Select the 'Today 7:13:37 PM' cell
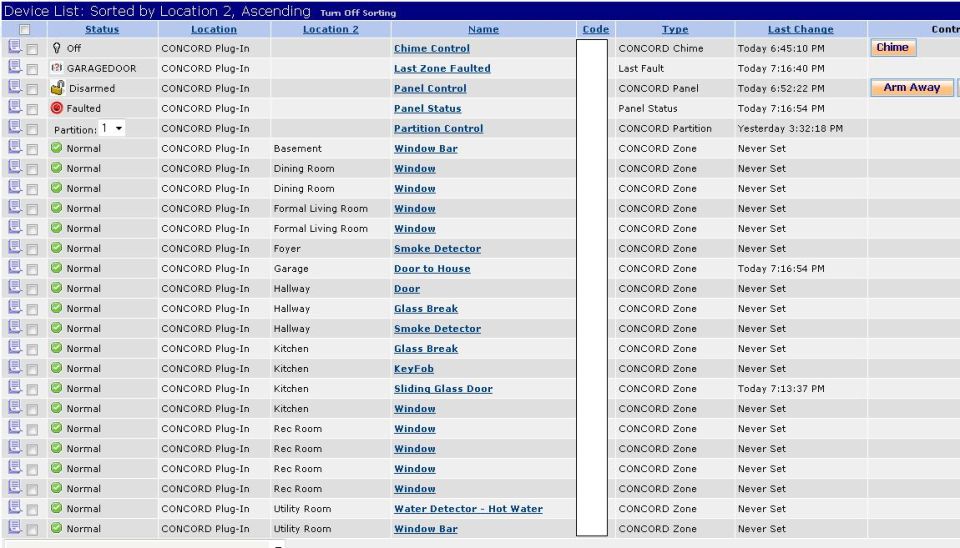This screenshot has height=548, width=960. [x=781, y=388]
